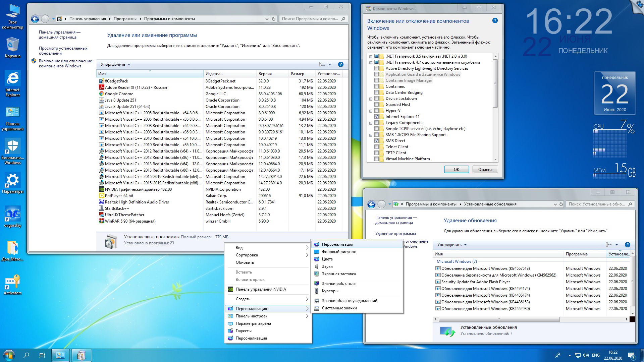Open help in Windows Components dialog
Screen dimensions: 644x362
495,20
